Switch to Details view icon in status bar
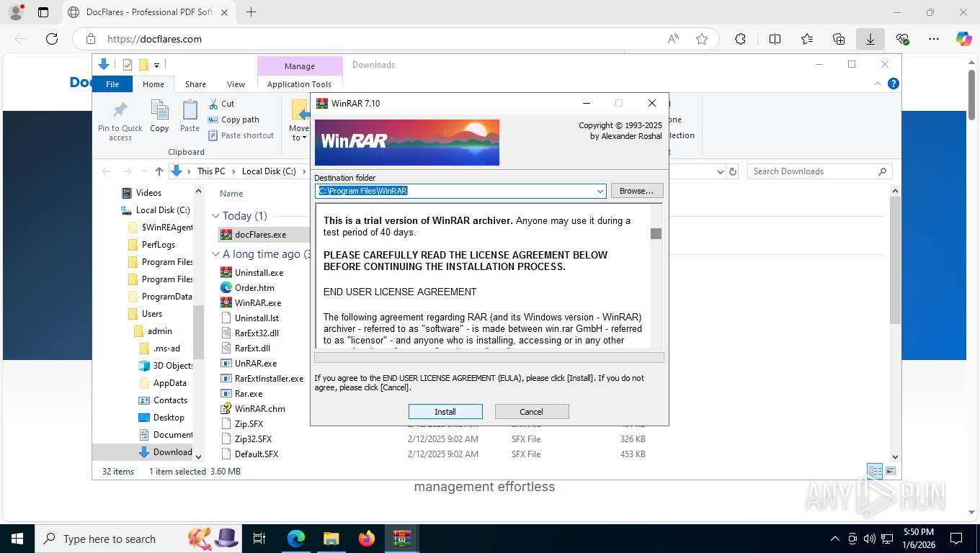 point(876,472)
